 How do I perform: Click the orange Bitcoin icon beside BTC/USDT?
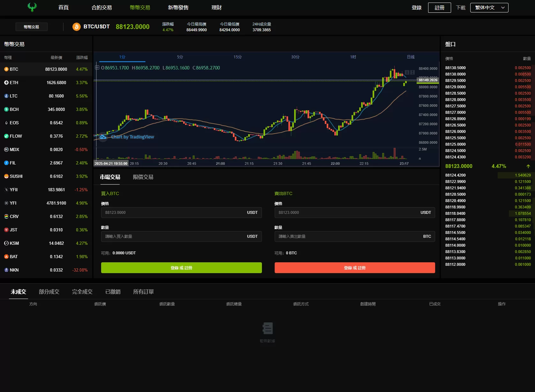[76, 27]
